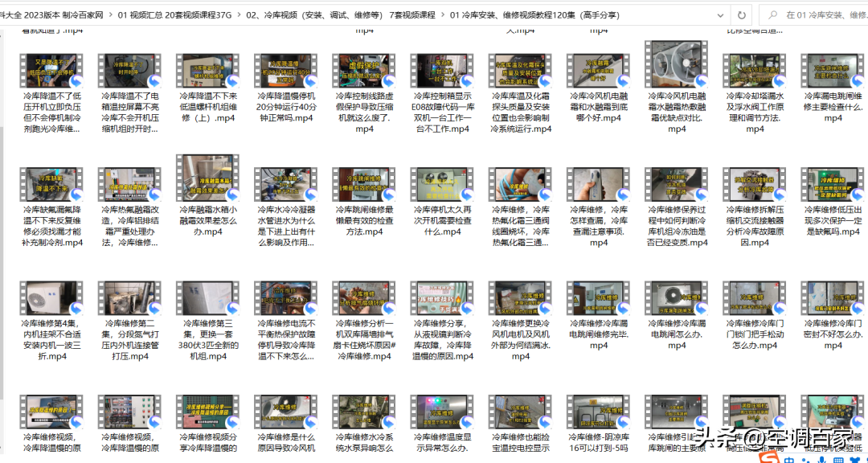
Task: Click file name 冷库水冷冷凝器水管进水为什么是下进上出
Action: point(285,226)
